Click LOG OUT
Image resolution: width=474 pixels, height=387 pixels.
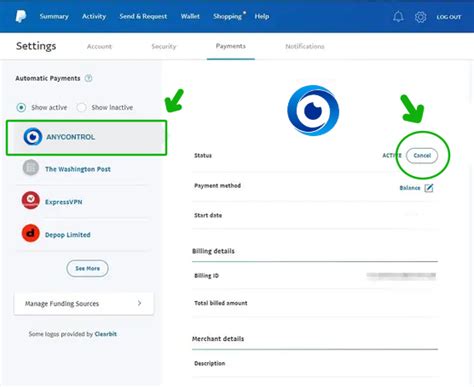click(x=449, y=17)
